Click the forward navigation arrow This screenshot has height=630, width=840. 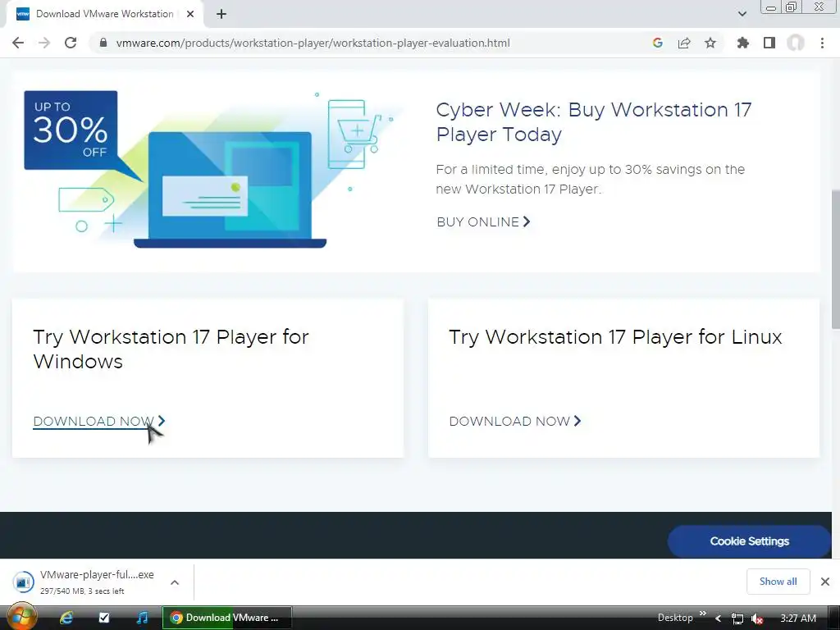click(44, 43)
